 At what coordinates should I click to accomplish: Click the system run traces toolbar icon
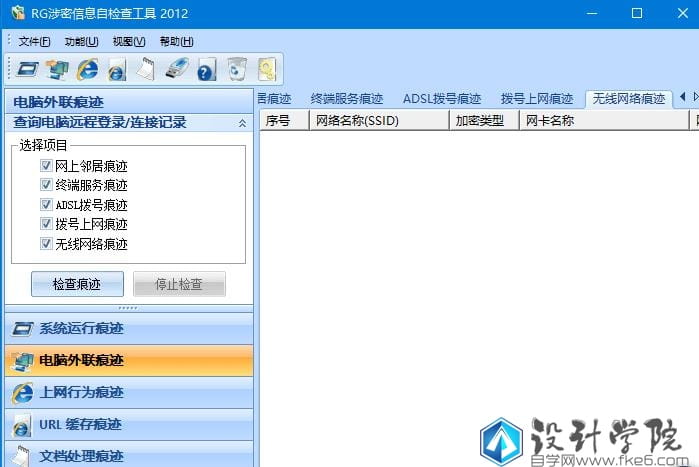pyautogui.click(x=28, y=70)
